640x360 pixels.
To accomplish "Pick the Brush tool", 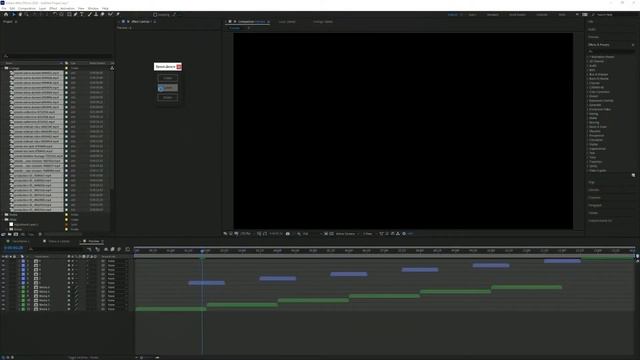I will (89, 14).
